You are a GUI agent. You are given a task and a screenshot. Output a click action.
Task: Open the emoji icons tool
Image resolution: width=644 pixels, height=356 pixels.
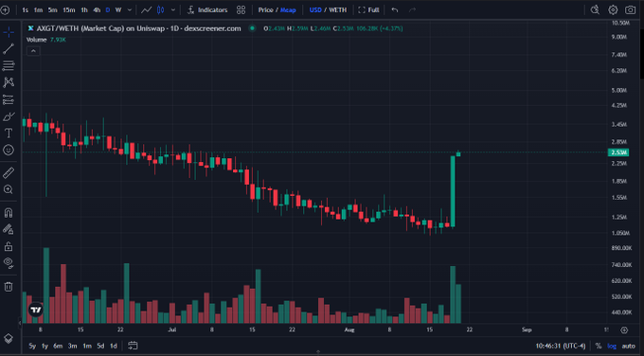pos(9,150)
